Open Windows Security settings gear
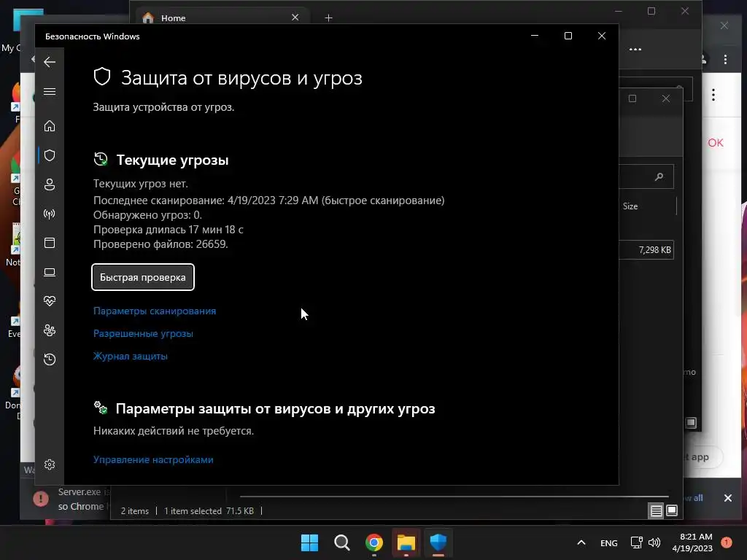This screenshot has width=747, height=560. point(50,464)
